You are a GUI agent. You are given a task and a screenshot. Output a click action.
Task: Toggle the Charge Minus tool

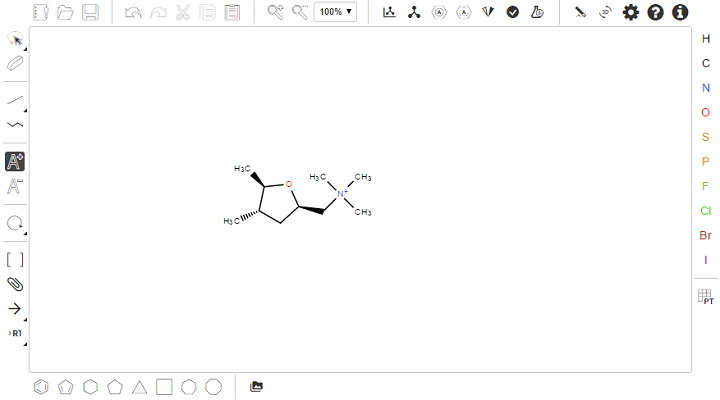coord(16,186)
